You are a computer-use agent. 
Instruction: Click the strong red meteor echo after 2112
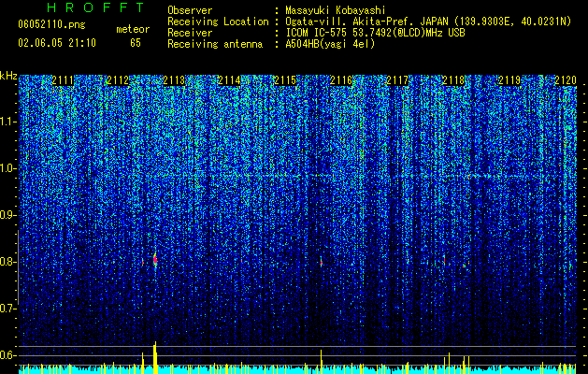[155, 260]
